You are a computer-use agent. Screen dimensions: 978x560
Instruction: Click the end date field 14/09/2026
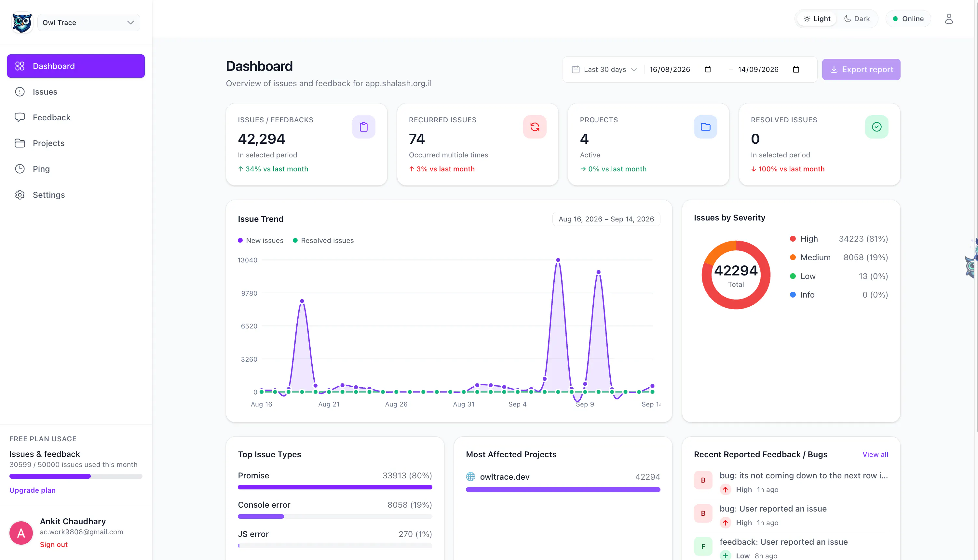point(769,70)
